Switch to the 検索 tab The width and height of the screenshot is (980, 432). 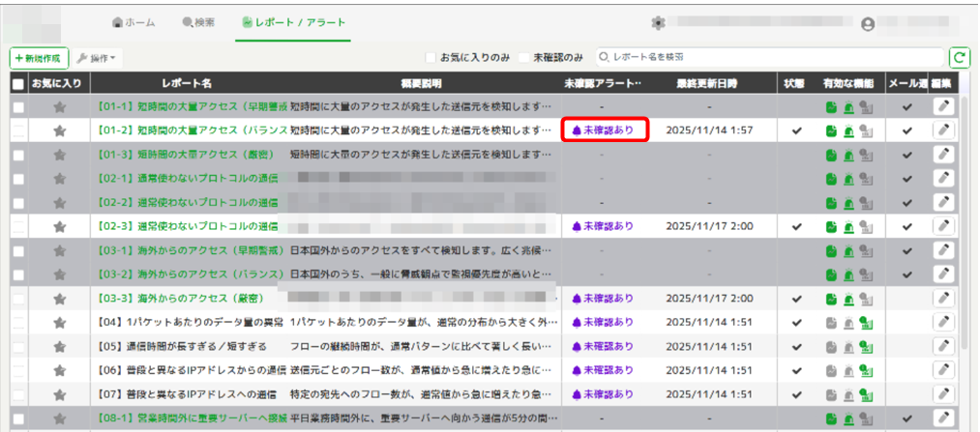coord(198,22)
